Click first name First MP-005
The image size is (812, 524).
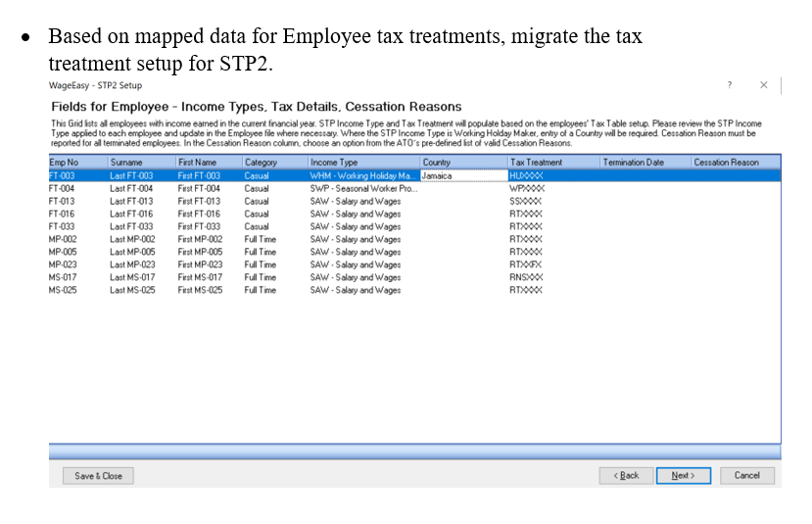pyautogui.click(x=200, y=252)
